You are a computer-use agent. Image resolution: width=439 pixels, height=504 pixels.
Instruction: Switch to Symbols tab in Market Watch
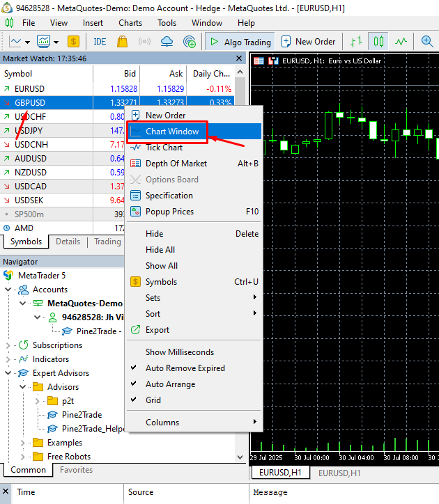point(26,242)
